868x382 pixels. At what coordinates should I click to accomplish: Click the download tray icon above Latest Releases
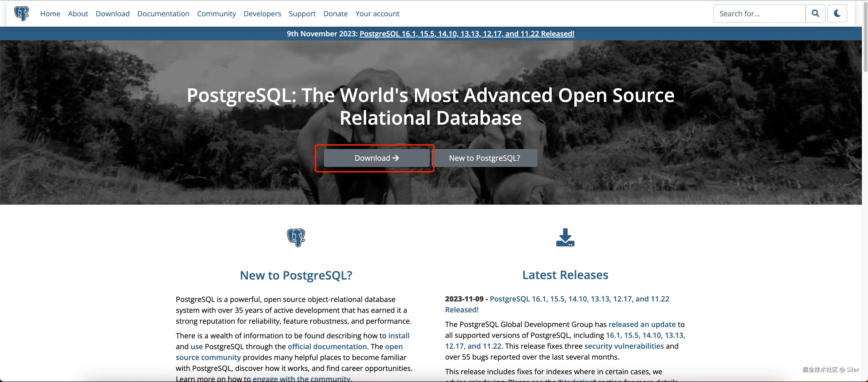click(x=565, y=238)
